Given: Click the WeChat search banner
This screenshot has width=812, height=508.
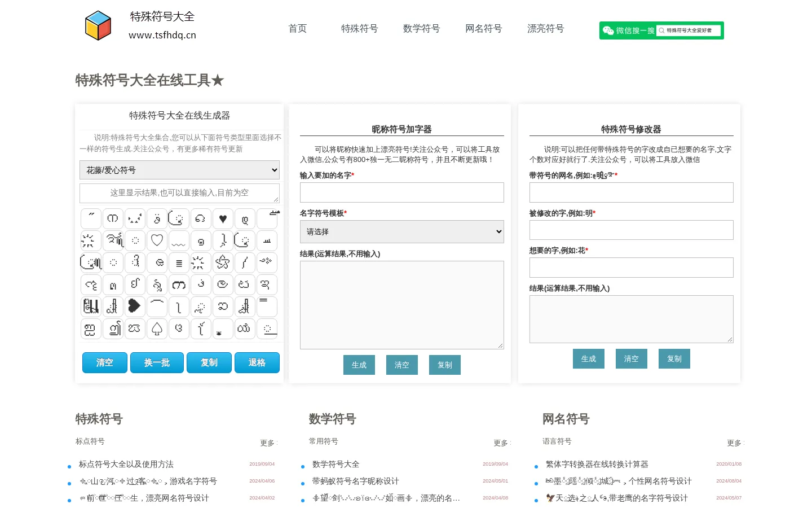Looking at the screenshot, I should tap(661, 30).
